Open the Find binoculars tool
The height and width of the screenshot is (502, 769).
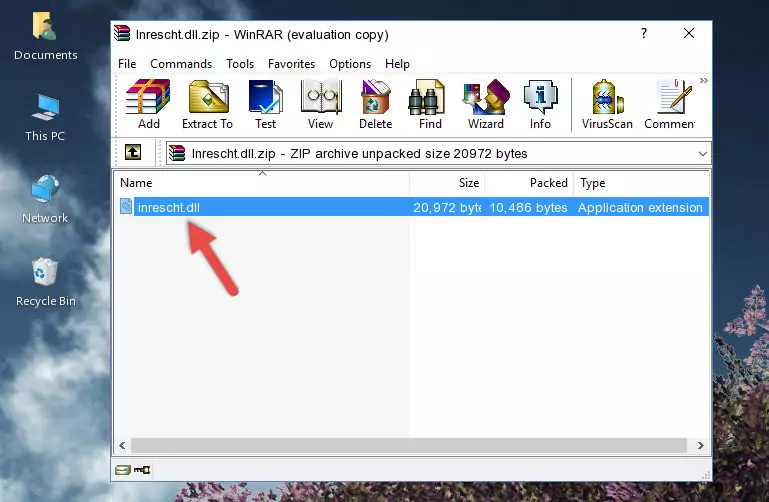pyautogui.click(x=430, y=104)
